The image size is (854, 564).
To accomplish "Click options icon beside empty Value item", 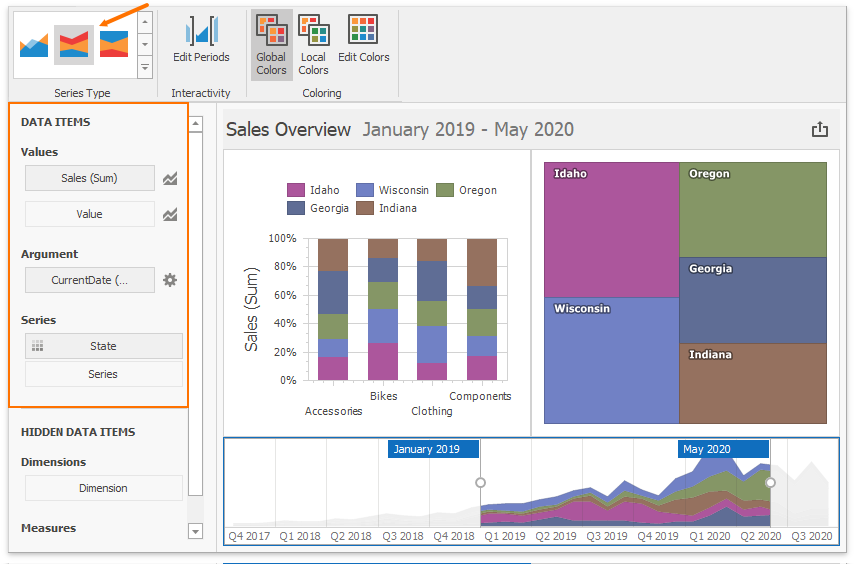I will point(170,214).
